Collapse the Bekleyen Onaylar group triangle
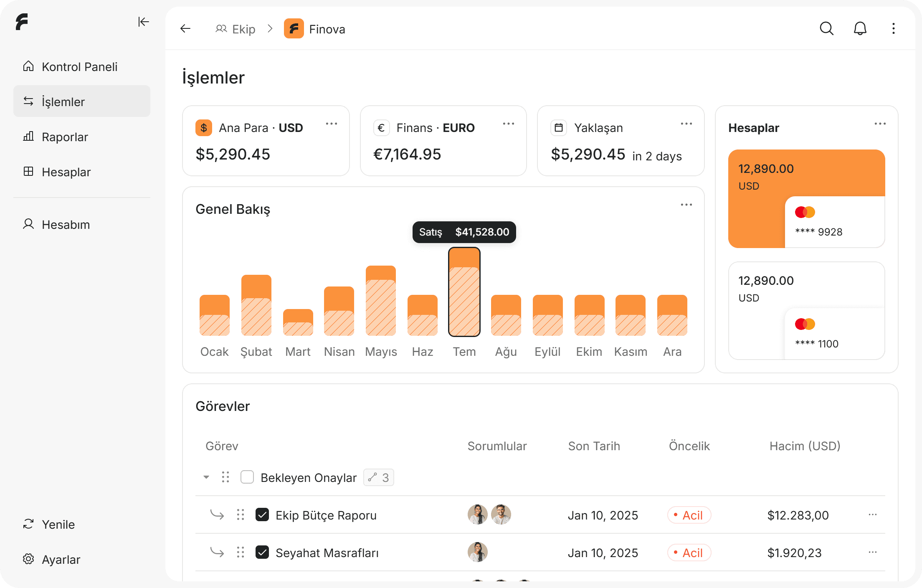This screenshot has height=588, width=922. pos(206,477)
